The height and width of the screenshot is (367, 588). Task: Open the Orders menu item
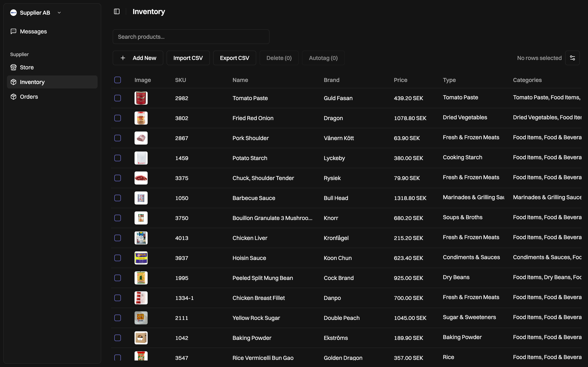(x=29, y=97)
